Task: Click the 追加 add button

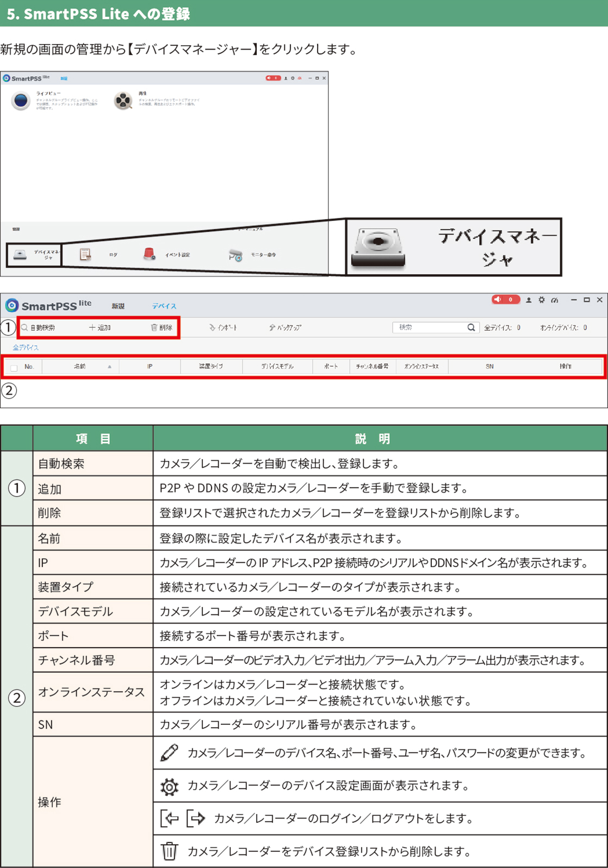Action: pyautogui.click(x=100, y=328)
